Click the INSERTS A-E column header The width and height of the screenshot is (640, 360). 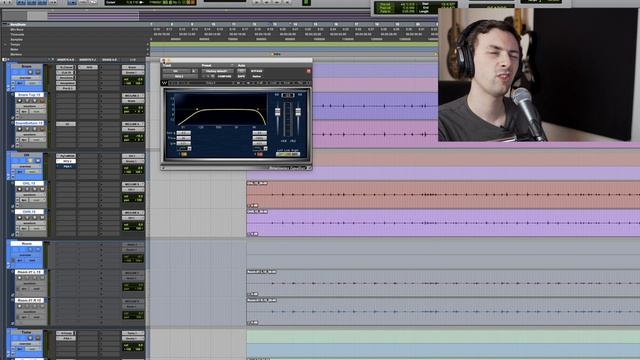66,60
